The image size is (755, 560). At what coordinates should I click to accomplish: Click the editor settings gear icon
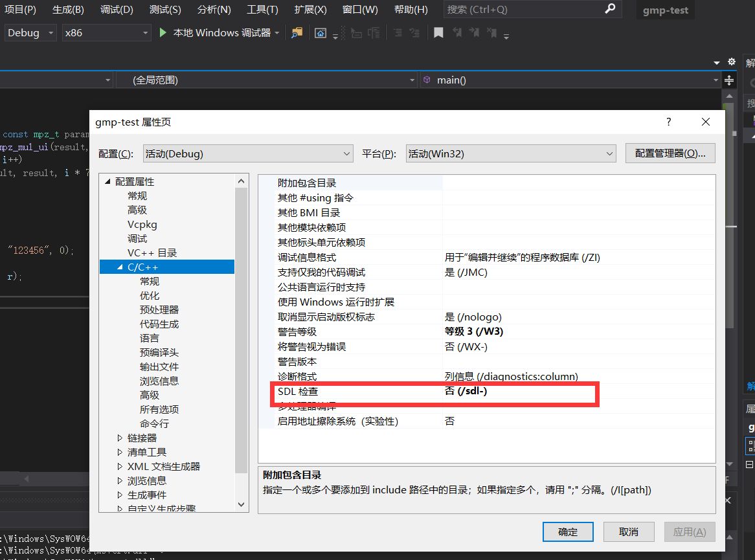[x=732, y=62]
